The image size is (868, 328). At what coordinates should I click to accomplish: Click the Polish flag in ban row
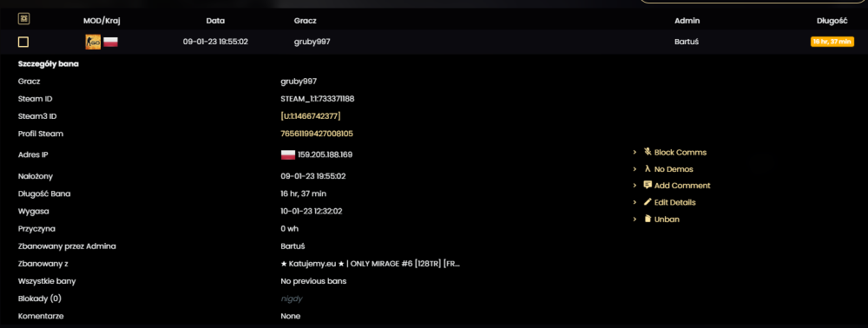click(x=111, y=42)
